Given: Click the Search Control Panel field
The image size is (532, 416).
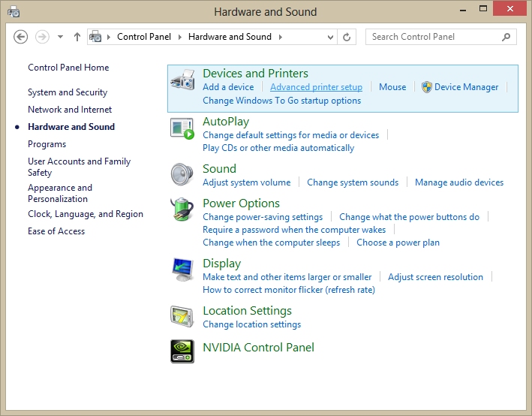Looking at the screenshot, I should coord(434,37).
